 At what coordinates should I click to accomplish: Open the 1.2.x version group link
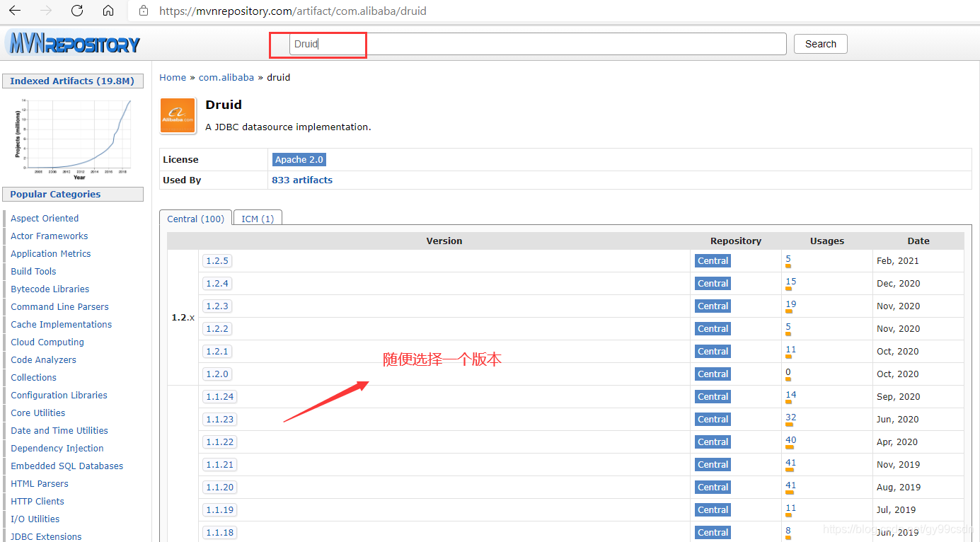click(183, 318)
